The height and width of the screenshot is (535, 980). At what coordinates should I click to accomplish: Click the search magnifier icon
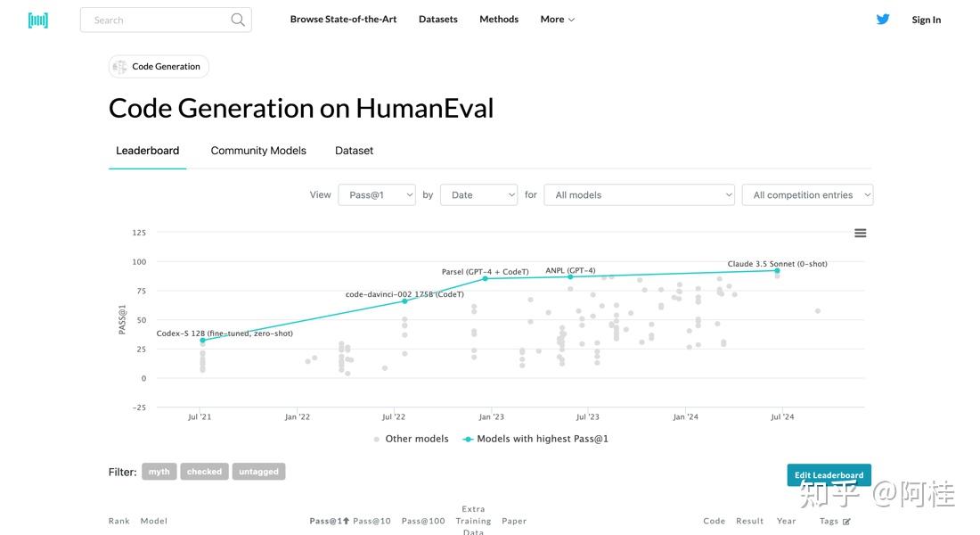(x=238, y=20)
